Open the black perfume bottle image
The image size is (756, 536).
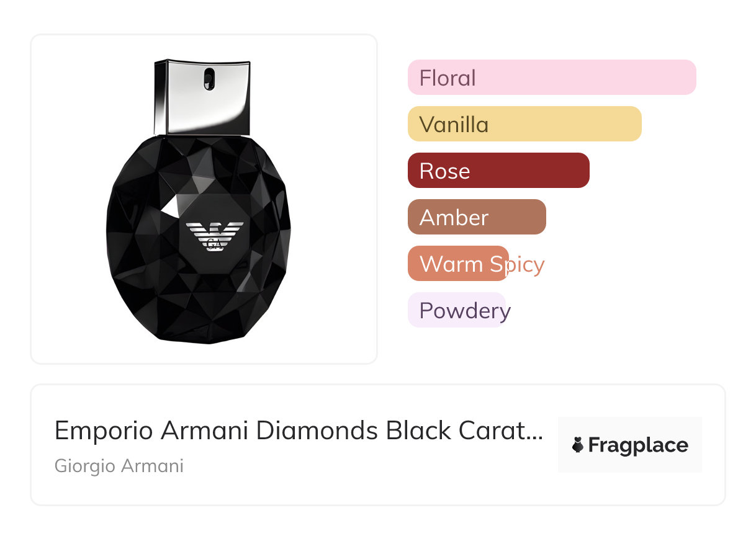click(x=199, y=248)
